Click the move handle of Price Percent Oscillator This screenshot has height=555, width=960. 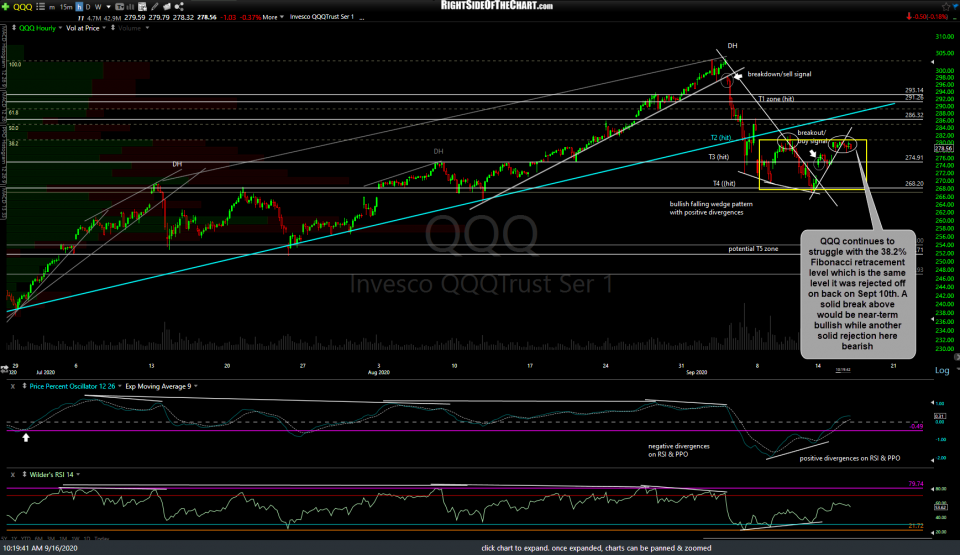point(24,387)
